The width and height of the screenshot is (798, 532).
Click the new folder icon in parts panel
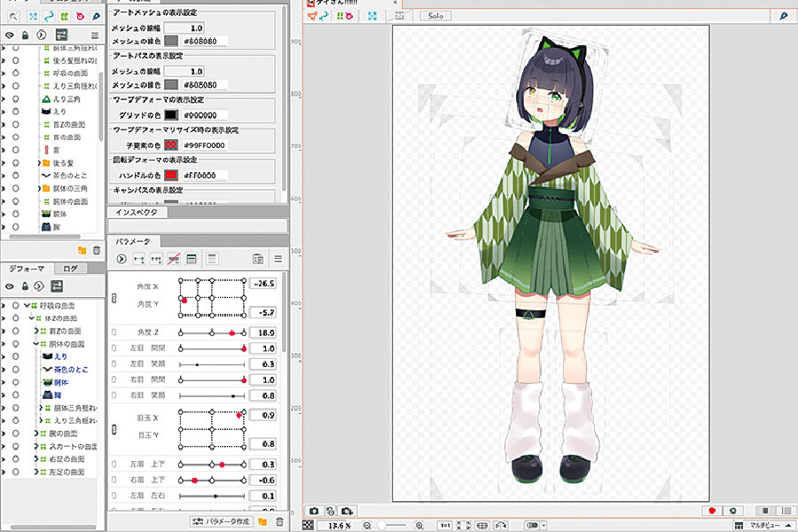[82, 251]
